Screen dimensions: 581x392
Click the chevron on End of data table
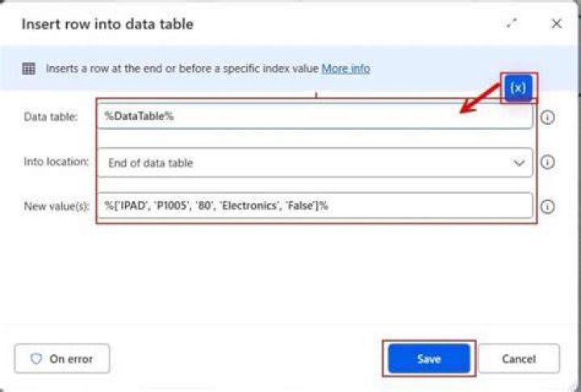(519, 163)
